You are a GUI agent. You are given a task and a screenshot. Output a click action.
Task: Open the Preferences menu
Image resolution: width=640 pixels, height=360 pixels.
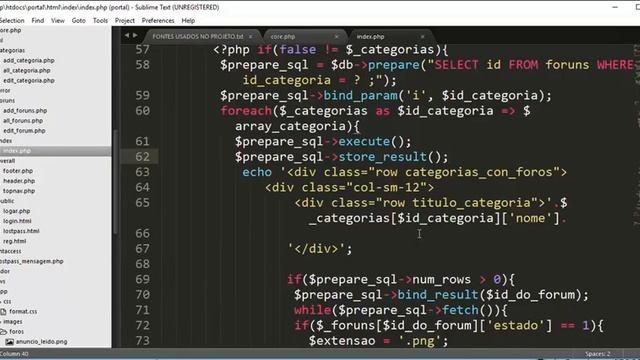pos(158,20)
